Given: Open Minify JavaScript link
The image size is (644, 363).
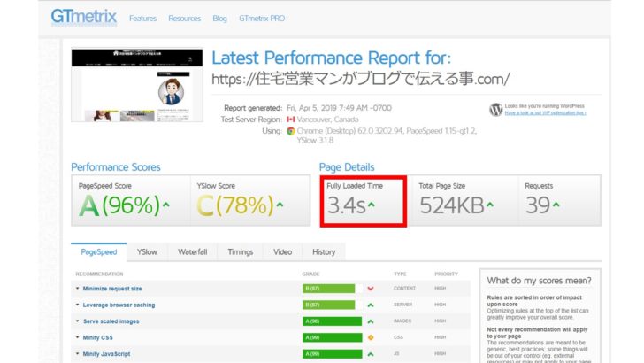Looking at the screenshot, I should tap(106, 354).
